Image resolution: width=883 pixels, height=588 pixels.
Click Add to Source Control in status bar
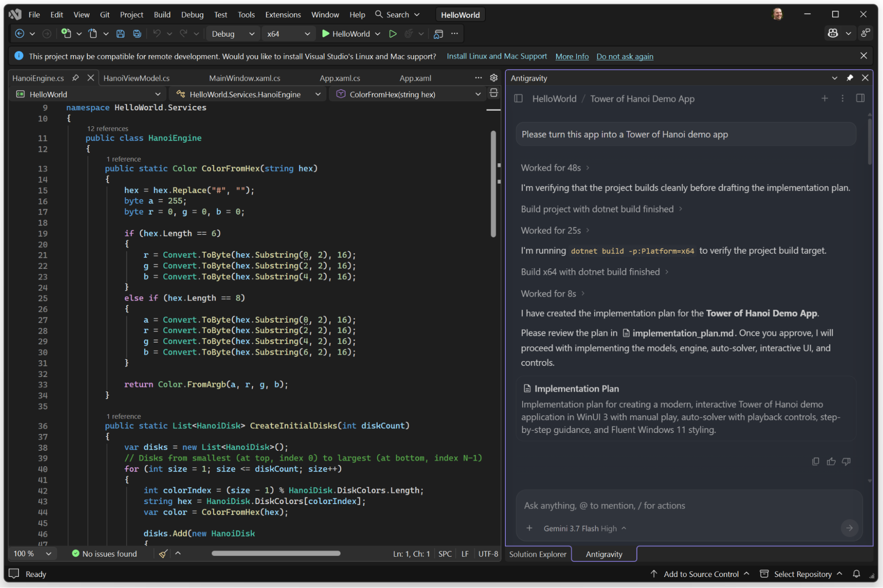pos(701,574)
